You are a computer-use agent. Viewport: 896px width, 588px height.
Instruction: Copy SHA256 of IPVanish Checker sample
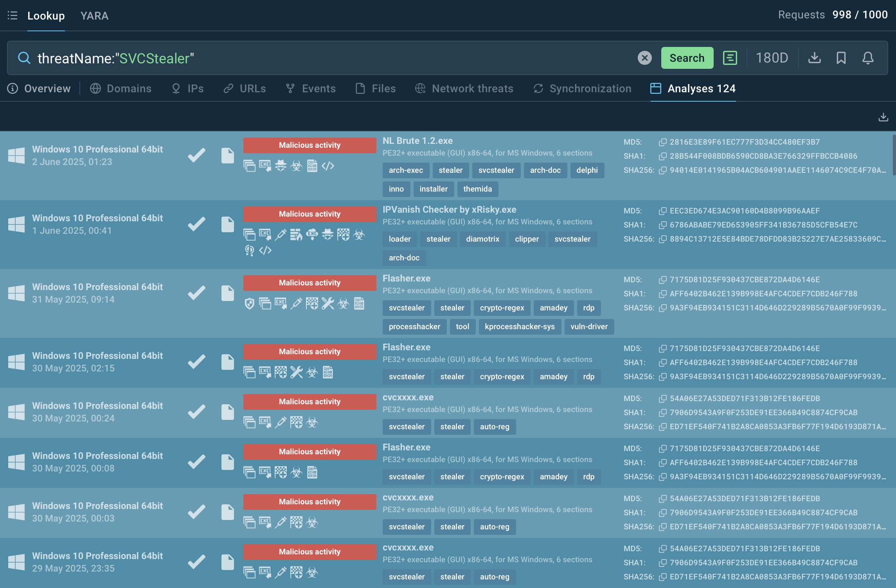point(662,239)
